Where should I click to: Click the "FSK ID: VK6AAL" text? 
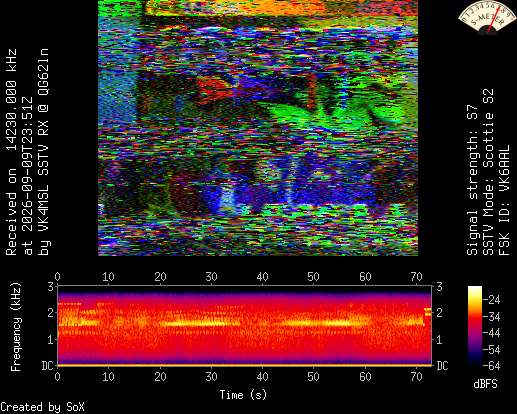pos(504,200)
